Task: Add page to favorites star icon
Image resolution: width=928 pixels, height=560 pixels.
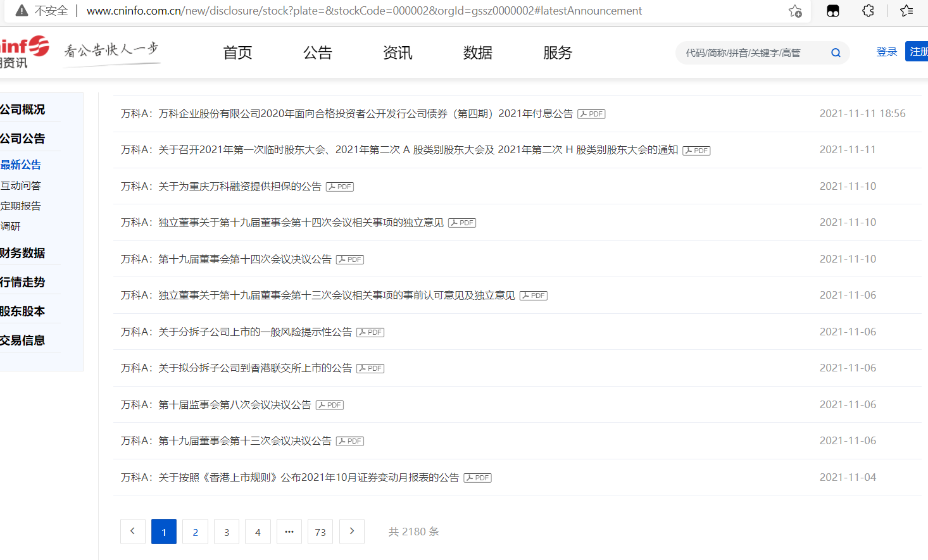Action: pos(795,11)
